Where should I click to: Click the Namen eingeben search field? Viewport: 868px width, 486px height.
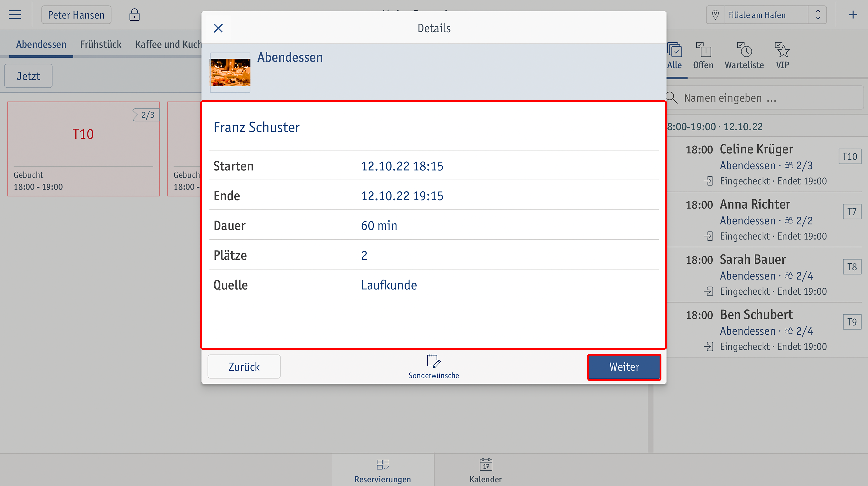(x=765, y=98)
